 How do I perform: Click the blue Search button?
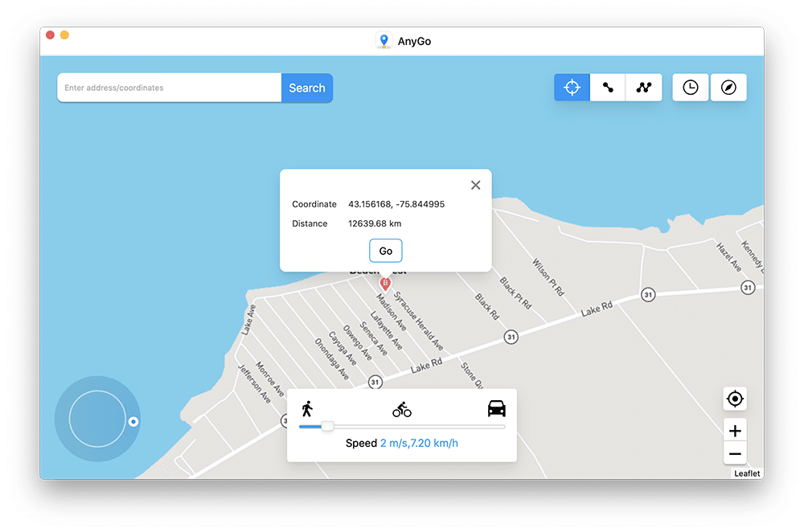pos(306,88)
